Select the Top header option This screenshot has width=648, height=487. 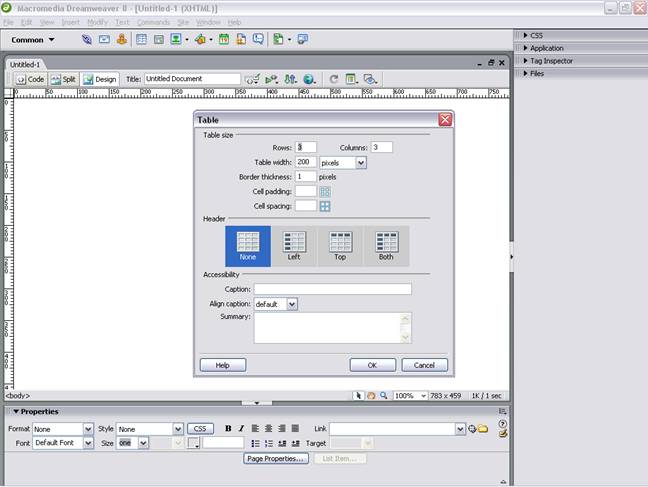point(340,246)
